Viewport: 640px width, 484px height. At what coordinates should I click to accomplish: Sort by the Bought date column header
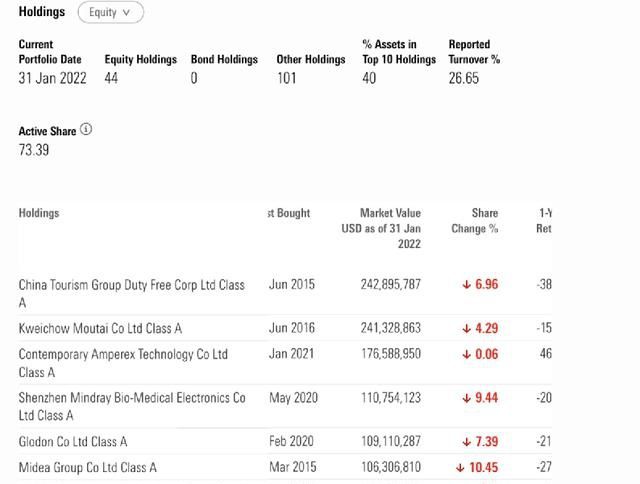point(289,213)
